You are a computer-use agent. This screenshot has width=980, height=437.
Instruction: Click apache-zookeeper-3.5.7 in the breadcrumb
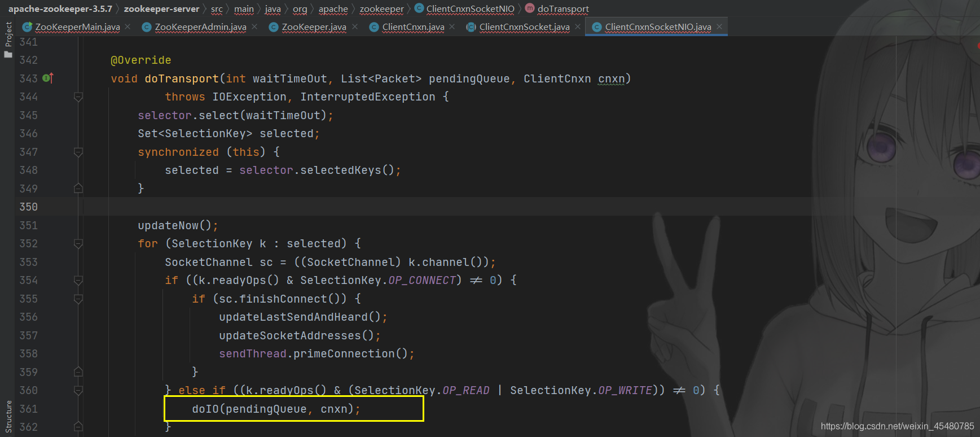[x=60, y=8]
